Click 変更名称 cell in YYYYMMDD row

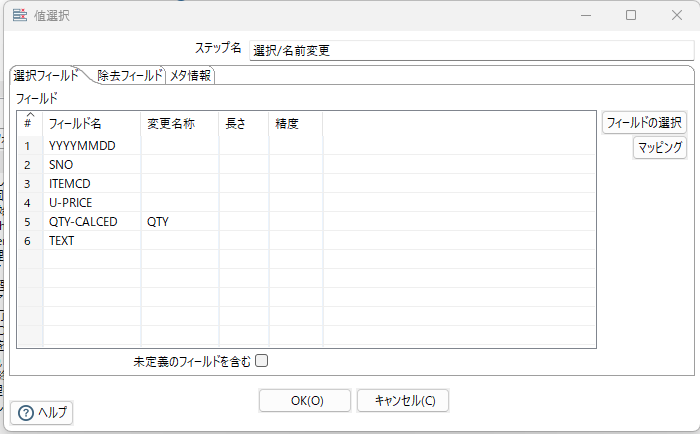(x=180, y=146)
